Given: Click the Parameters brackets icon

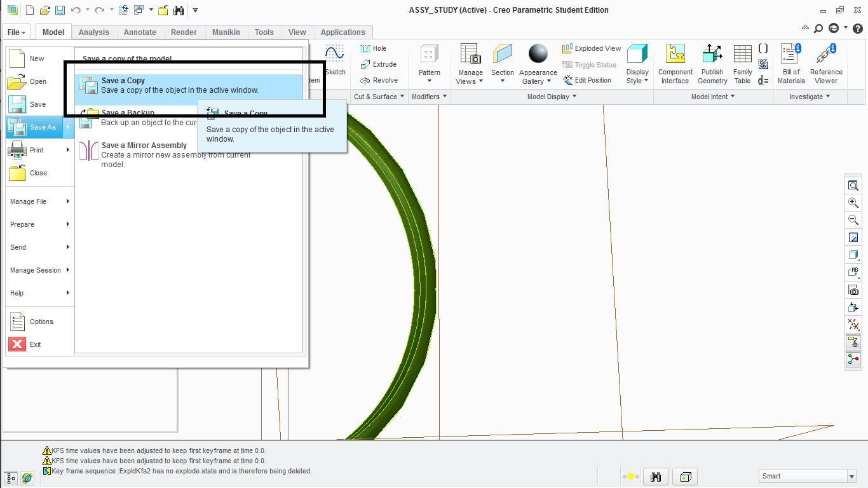Looking at the screenshot, I should point(763,48).
